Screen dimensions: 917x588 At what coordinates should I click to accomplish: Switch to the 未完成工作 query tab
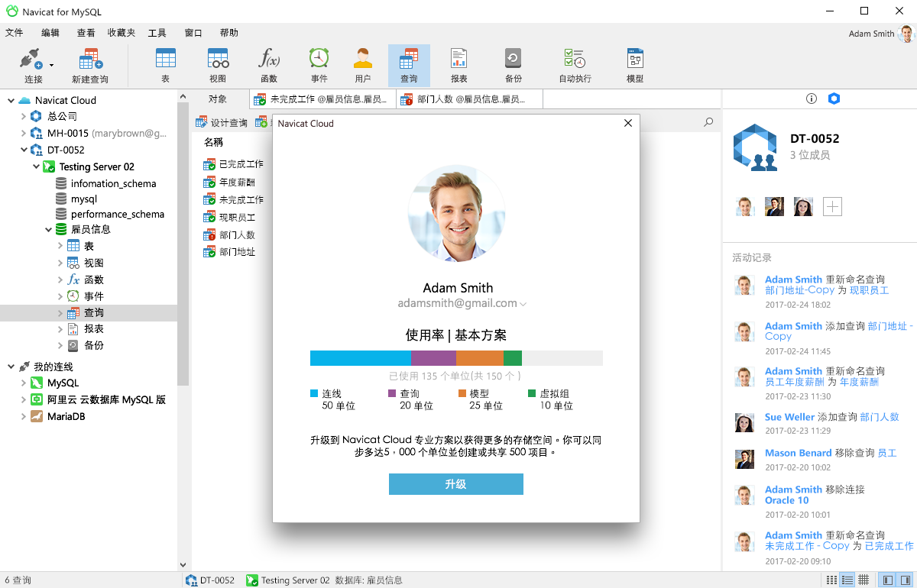[x=322, y=99]
